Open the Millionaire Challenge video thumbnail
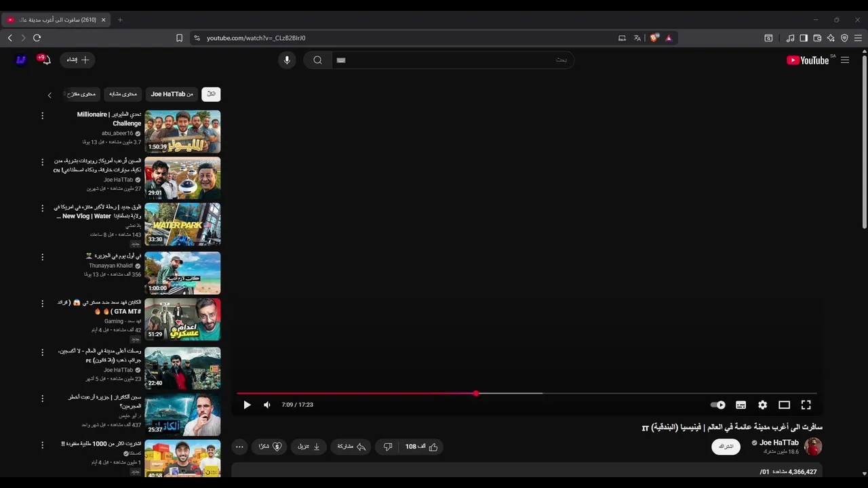868x488 pixels. tap(182, 131)
